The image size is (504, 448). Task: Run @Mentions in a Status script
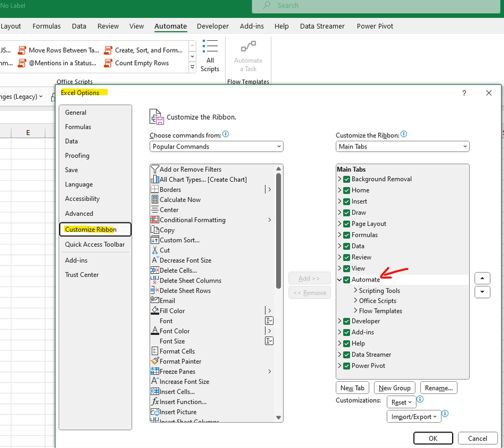coord(57,63)
